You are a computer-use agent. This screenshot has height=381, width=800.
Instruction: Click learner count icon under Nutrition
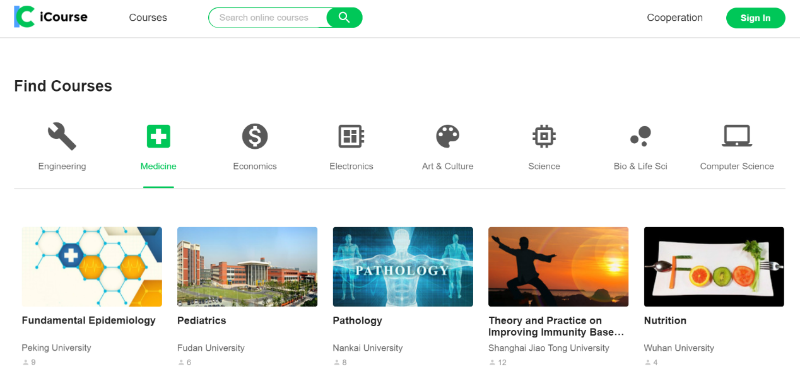coord(648,363)
